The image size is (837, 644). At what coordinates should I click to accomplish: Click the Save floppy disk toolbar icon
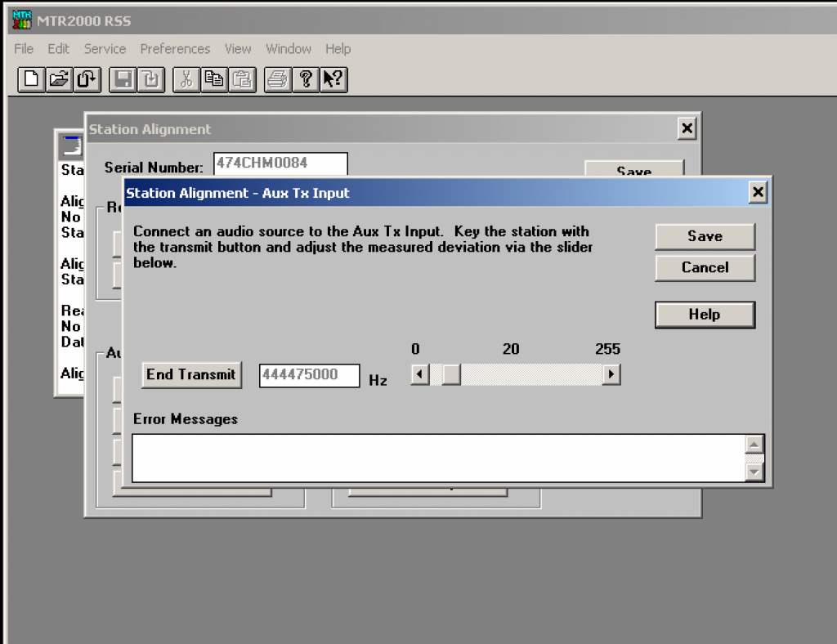(x=123, y=80)
